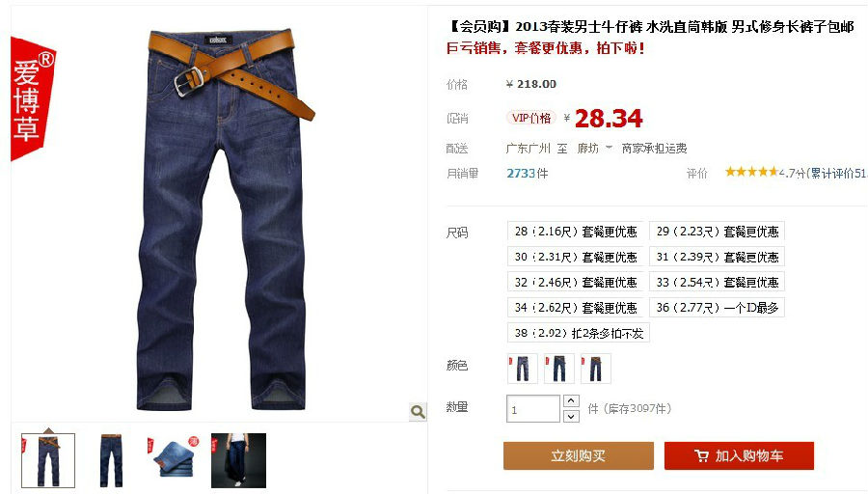Pick size 36 (2.77尺) option
This screenshot has height=494, width=868.
click(x=717, y=308)
